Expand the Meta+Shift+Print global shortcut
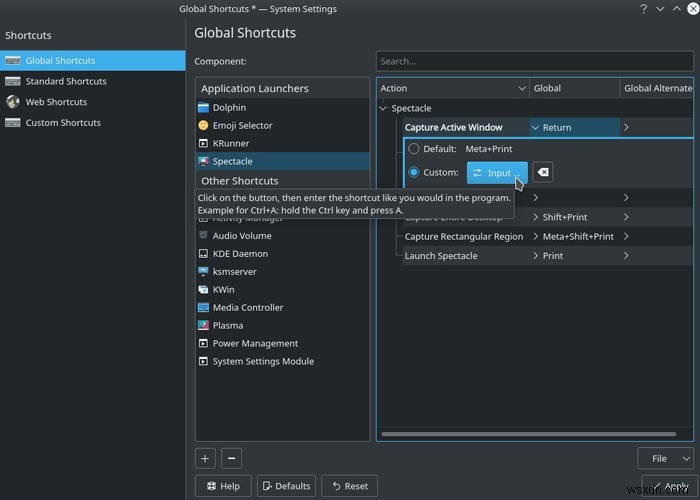This screenshot has height=500, width=700. (535, 236)
